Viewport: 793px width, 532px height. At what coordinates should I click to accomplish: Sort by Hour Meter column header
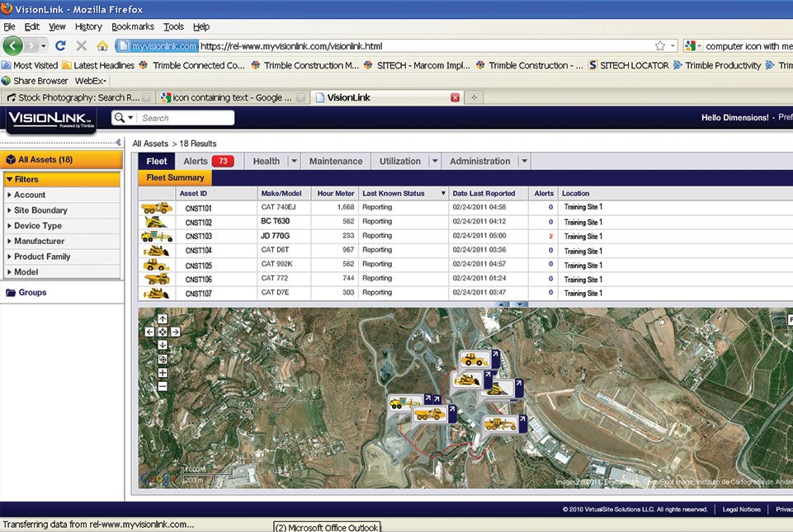[x=336, y=194]
